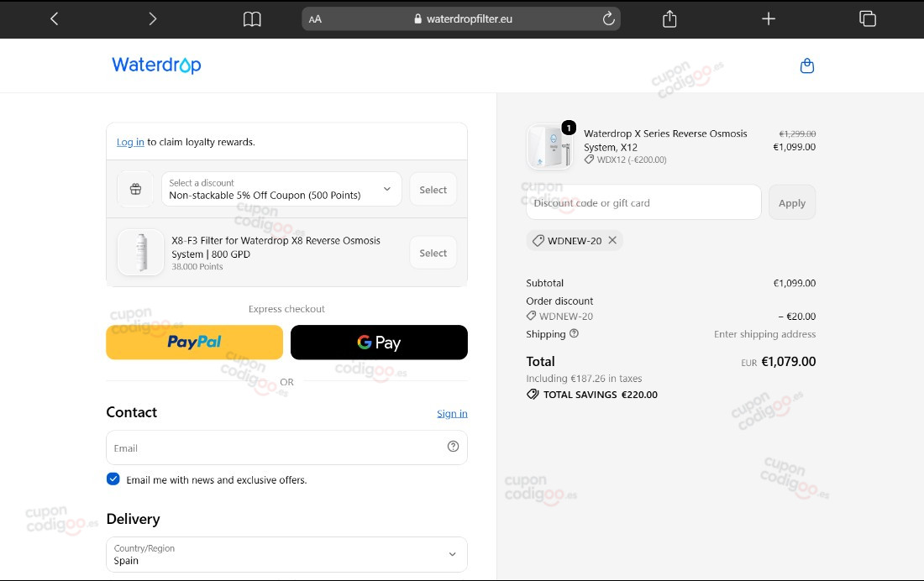Click the help question mark in Email field
Image resolution: width=924 pixels, height=581 pixels.
(453, 446)
